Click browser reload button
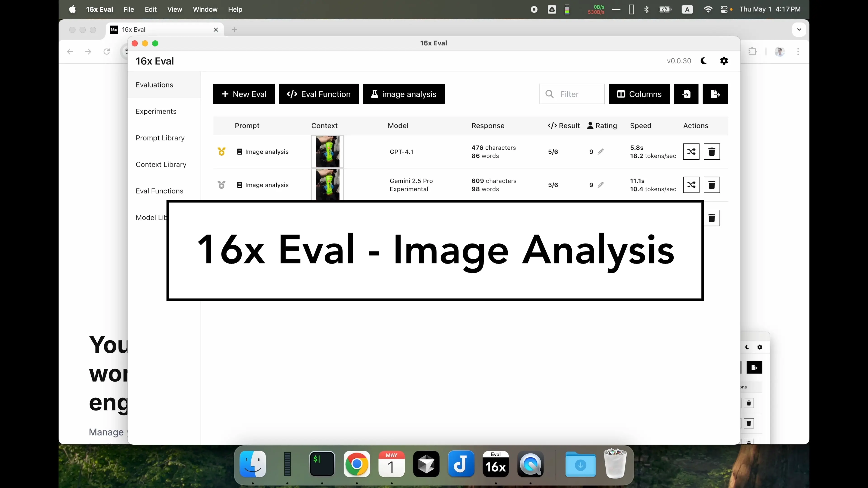This screenshot has width=868, height=488. 106,52
